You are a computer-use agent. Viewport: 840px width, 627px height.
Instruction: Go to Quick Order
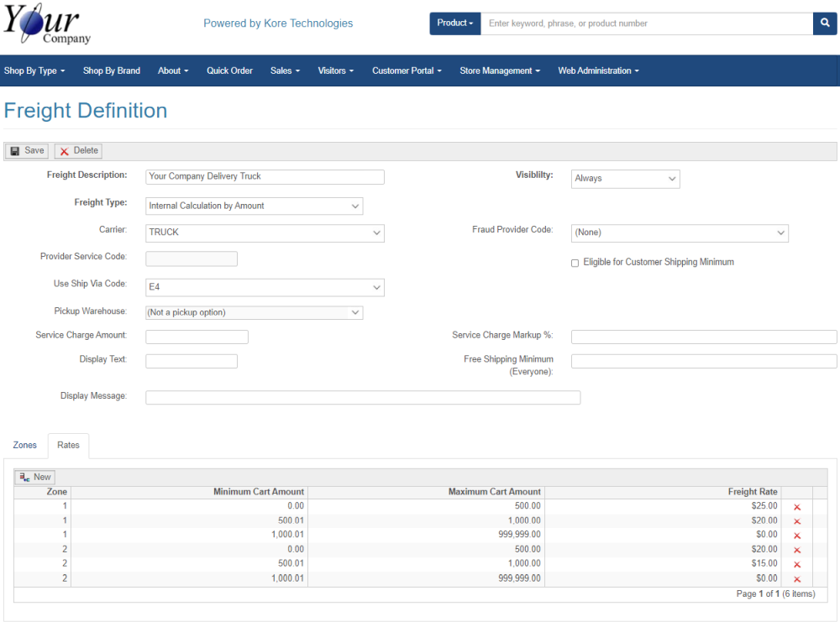click(x=229, y=71)
